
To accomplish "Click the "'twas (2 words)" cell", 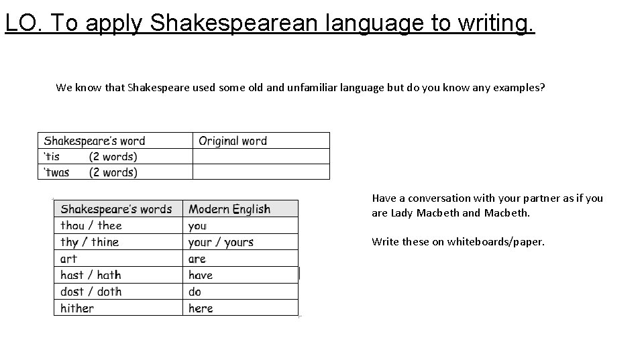I will (115, 172).
